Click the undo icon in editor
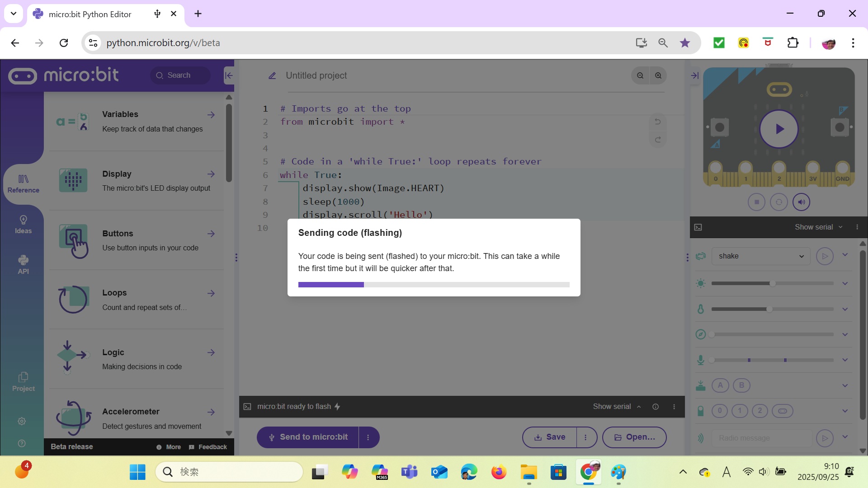Viewport: 868px width, 488px height. tap(658, 122)
